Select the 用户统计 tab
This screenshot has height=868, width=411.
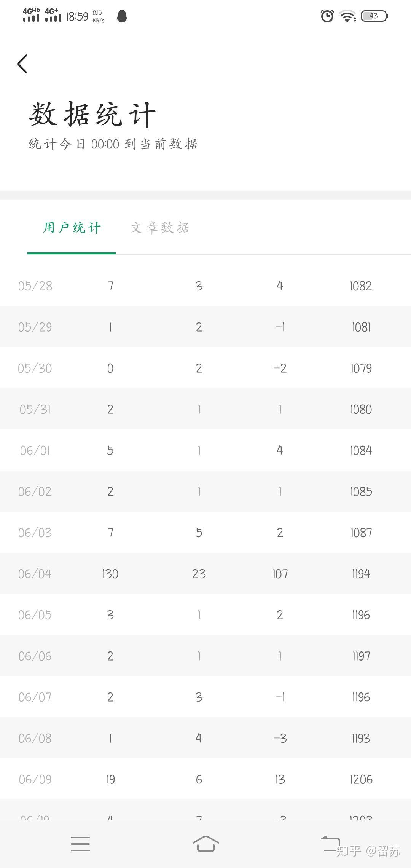click(x=72, y=228)
